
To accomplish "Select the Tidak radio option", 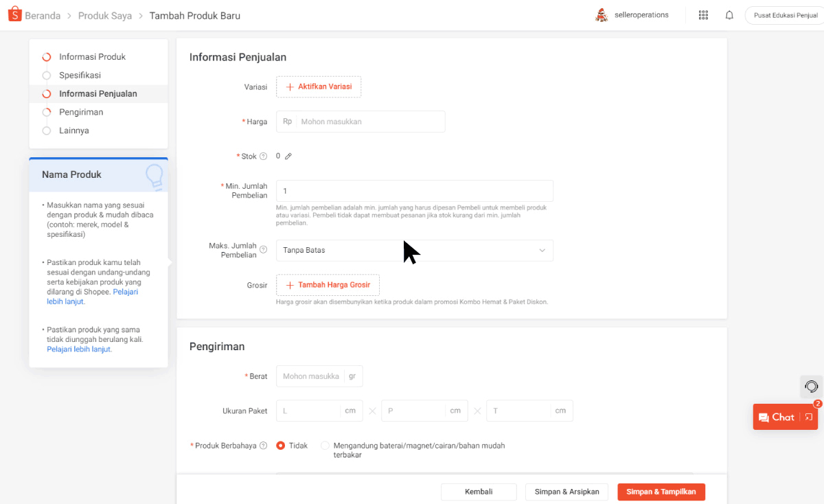I will tap(281, 446).
